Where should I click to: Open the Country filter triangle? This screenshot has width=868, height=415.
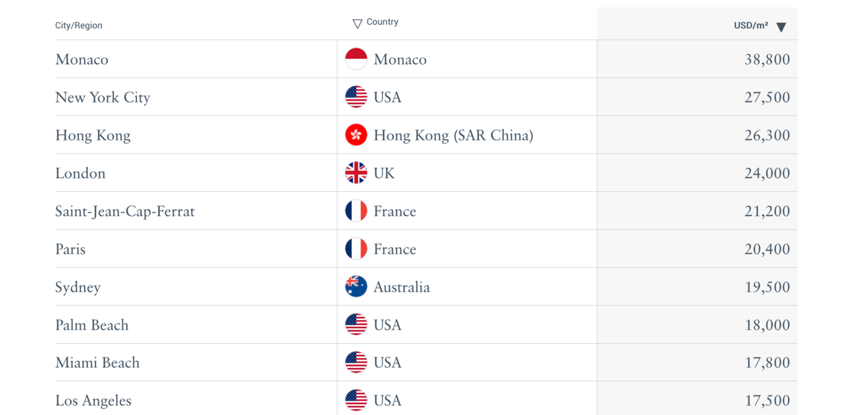coord(357,24)
